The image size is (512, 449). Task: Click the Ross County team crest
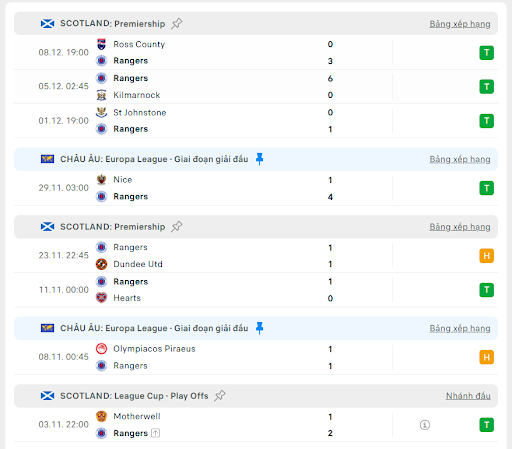point(101,44)
